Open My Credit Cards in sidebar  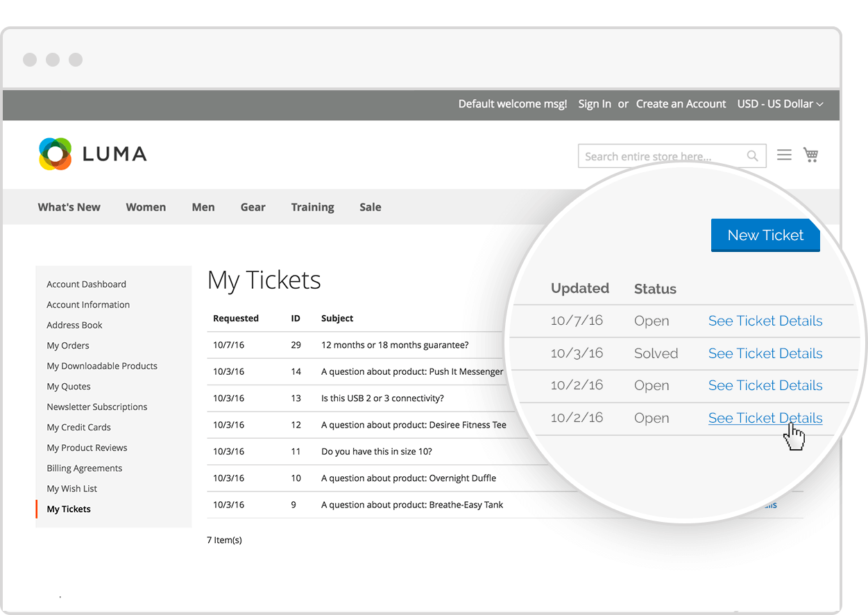[78, 428]
